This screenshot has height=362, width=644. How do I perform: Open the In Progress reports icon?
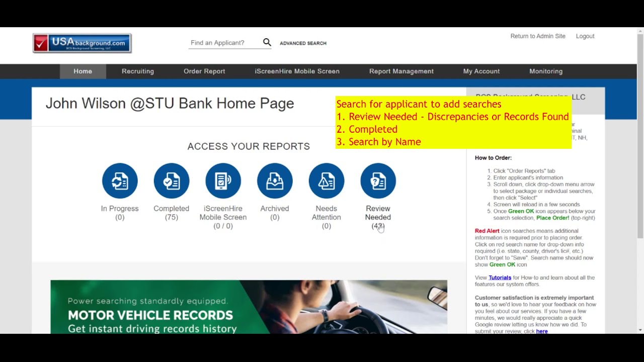(x=120, y=181)
